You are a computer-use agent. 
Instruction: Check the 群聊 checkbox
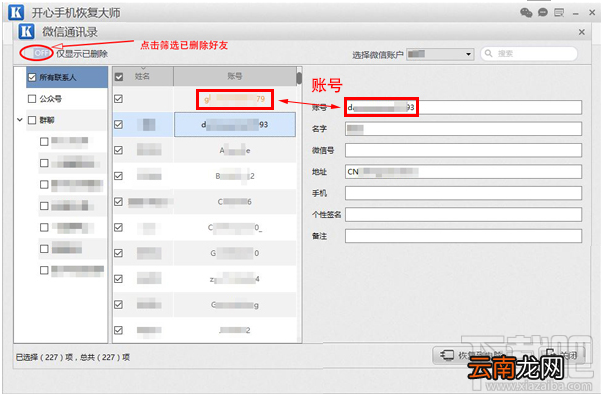32,120
